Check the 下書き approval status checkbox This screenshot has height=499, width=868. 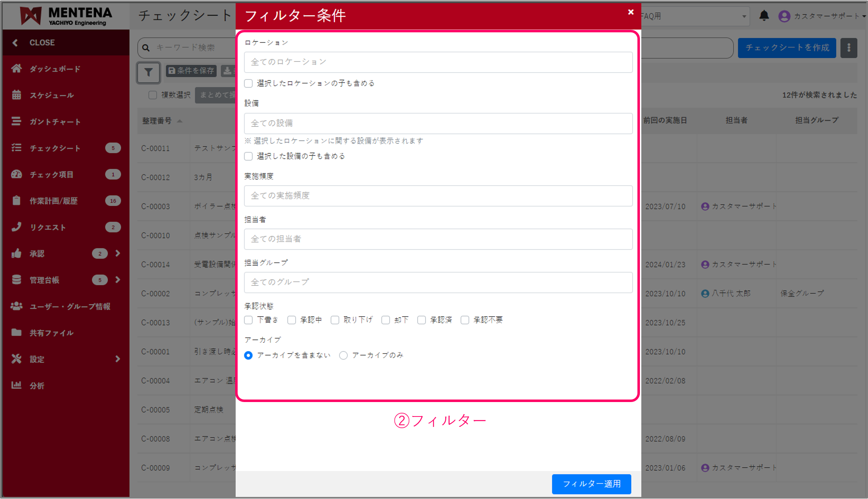click(x=248, y=320)
